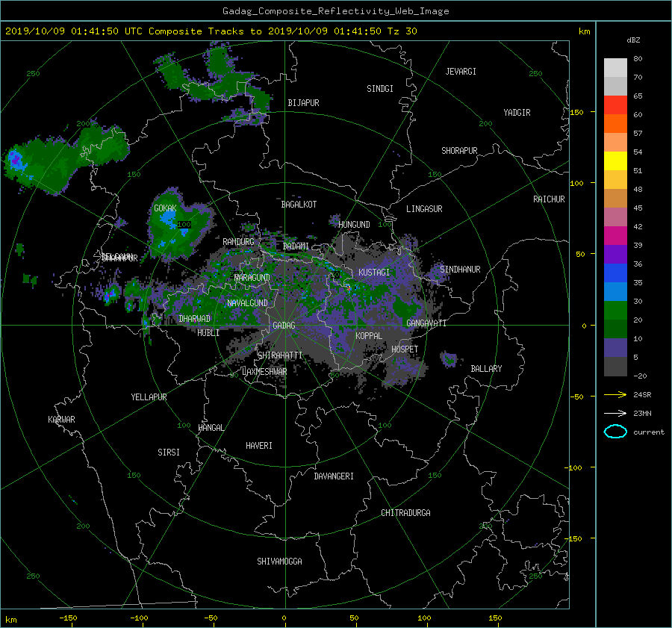The height and width of the screenshot is (628, 672).
Task: Click the HUNGUND city label
Action: coord(354,224)
